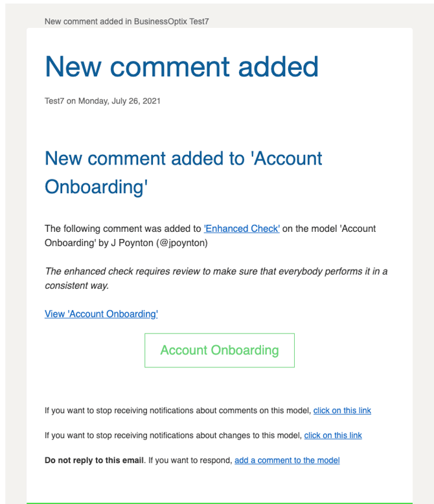Click the green divider line at the bottom
Viewport: 434px width, 504px height.
point(219,502)
